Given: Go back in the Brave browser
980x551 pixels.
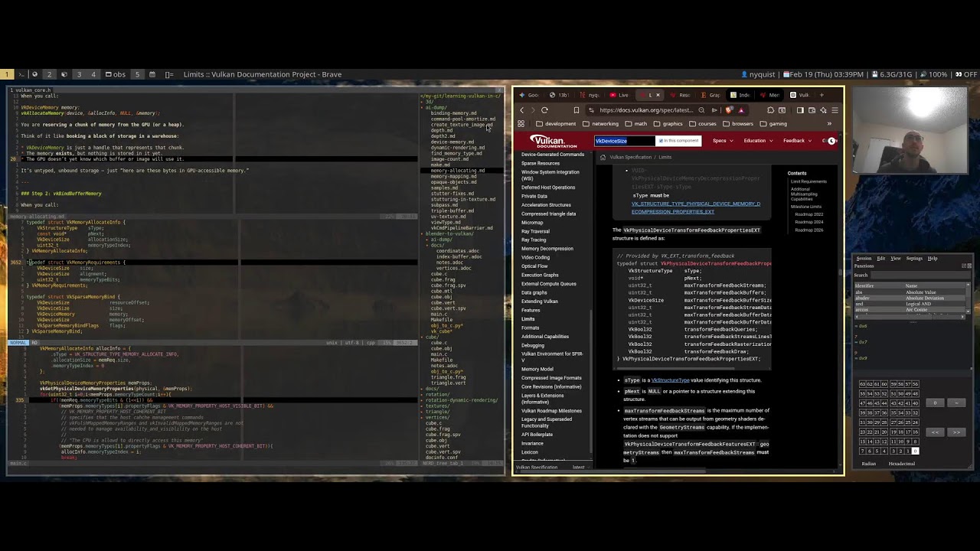Looking at the screenshot, I should [x=521, y=110].
